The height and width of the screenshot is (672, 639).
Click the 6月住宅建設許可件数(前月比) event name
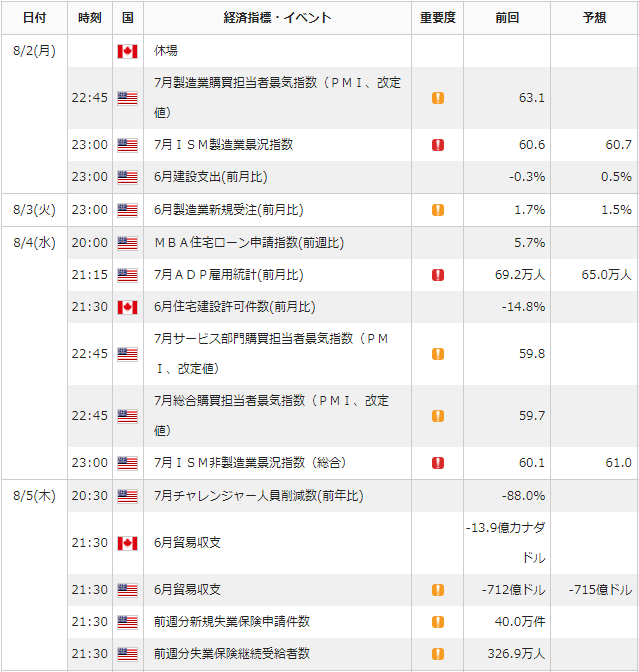pos(235,307)
